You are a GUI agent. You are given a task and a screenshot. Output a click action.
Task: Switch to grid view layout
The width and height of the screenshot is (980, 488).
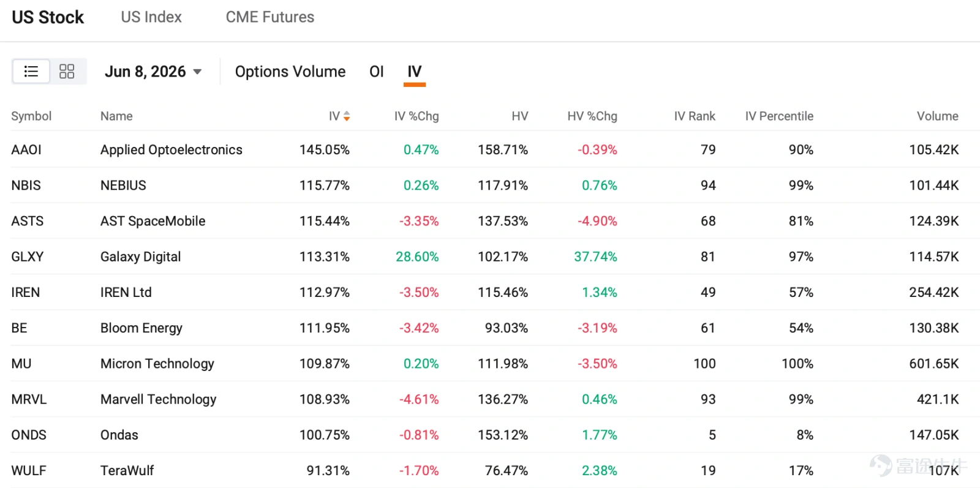(x=67, y=72)
